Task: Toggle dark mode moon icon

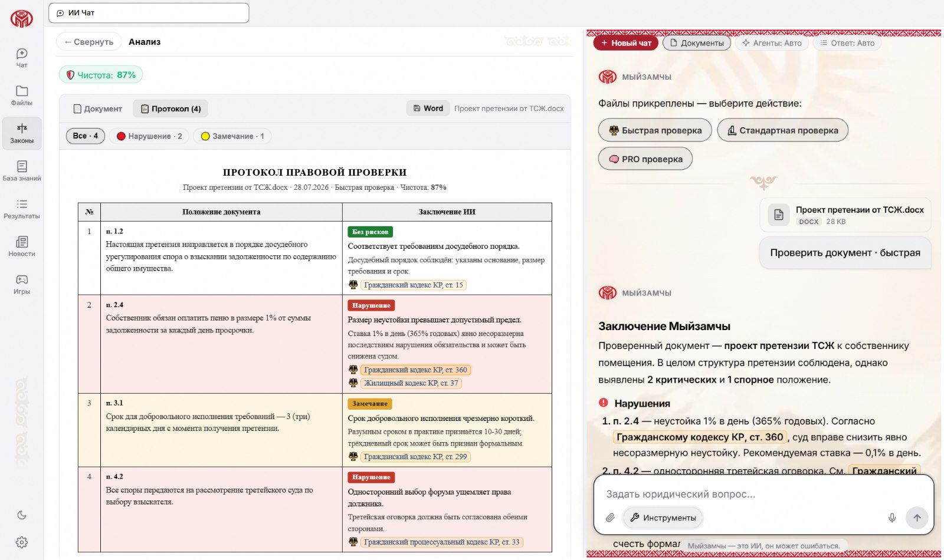Action: [22, 515]
